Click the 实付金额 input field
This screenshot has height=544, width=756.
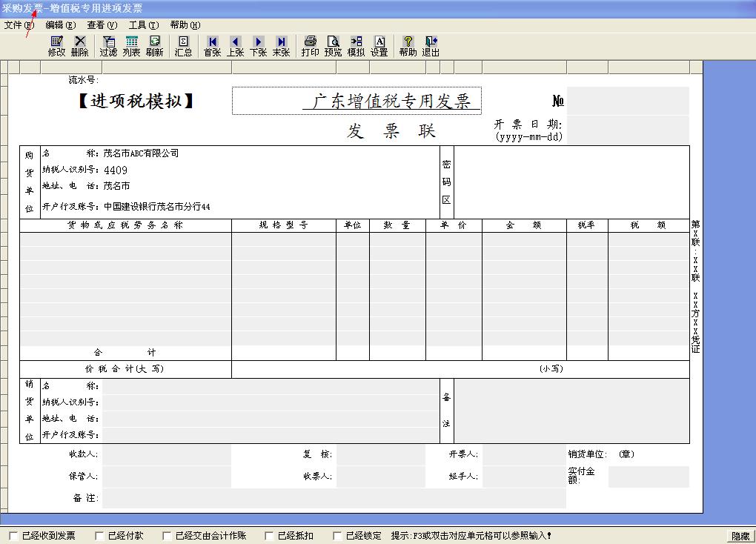(649, 477)
